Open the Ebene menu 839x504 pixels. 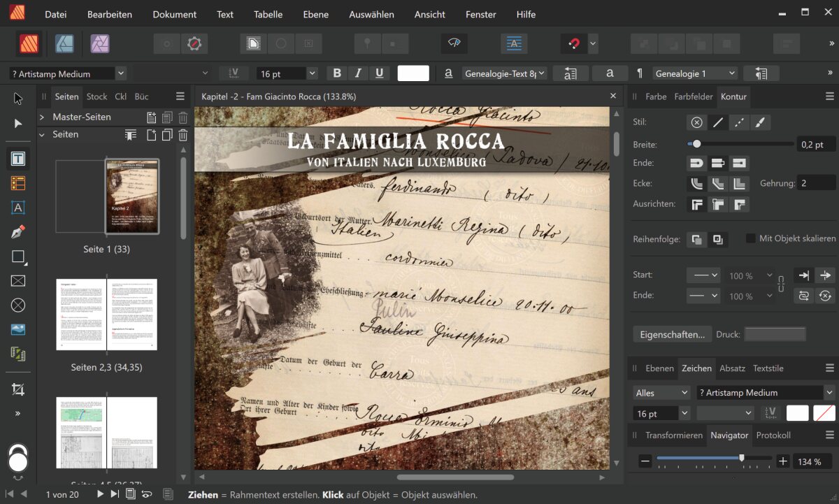[x=315, y=14]
